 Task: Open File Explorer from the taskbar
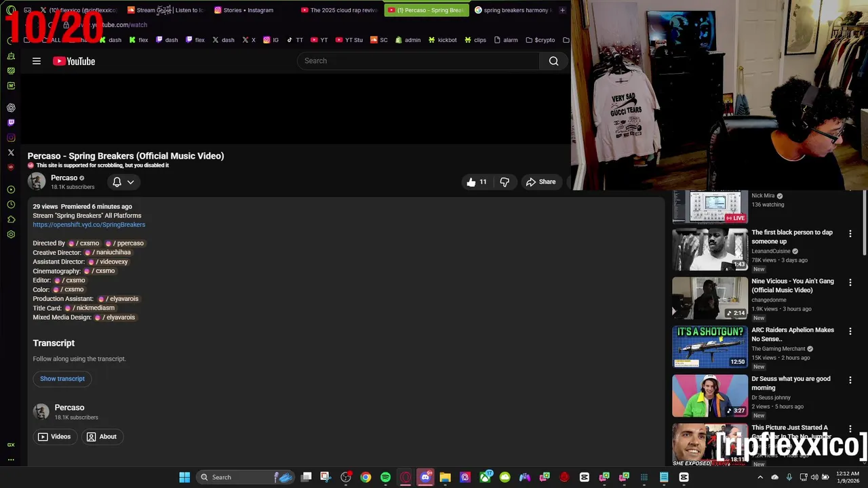(x=445, y=477)
